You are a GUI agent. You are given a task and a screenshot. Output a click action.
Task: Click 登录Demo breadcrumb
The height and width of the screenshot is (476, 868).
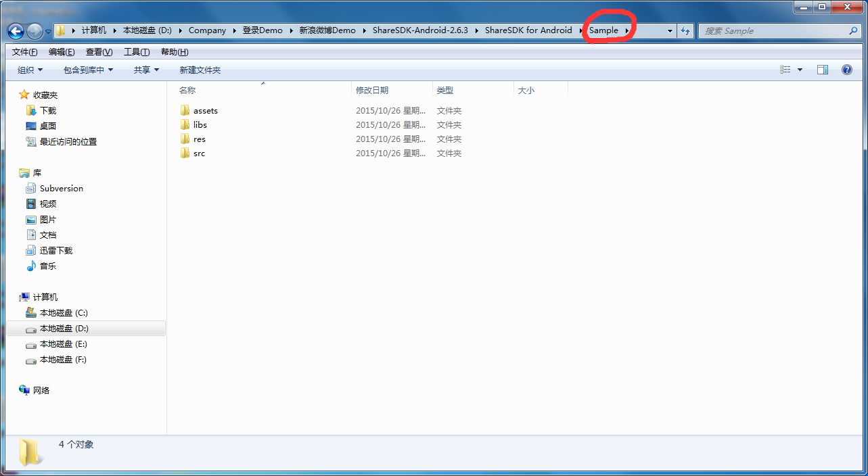tap(262, 30)
